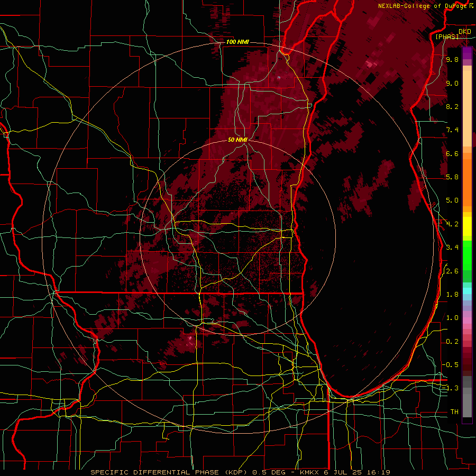This screenshot has width=476, height=476.
Task: Click the '7.4' value on the color scale
Action: (452, 130)
